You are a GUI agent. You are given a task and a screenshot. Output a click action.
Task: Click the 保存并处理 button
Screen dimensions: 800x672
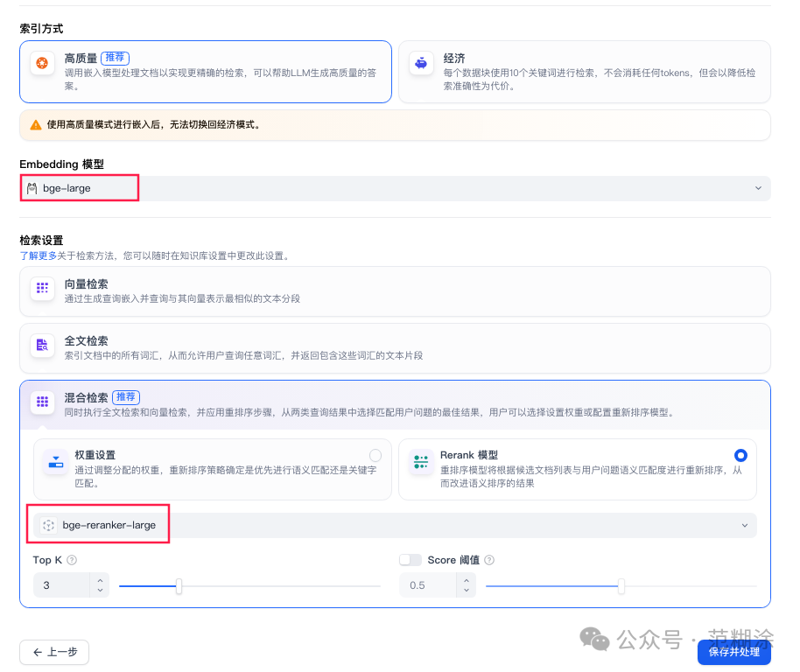[734, 652]
